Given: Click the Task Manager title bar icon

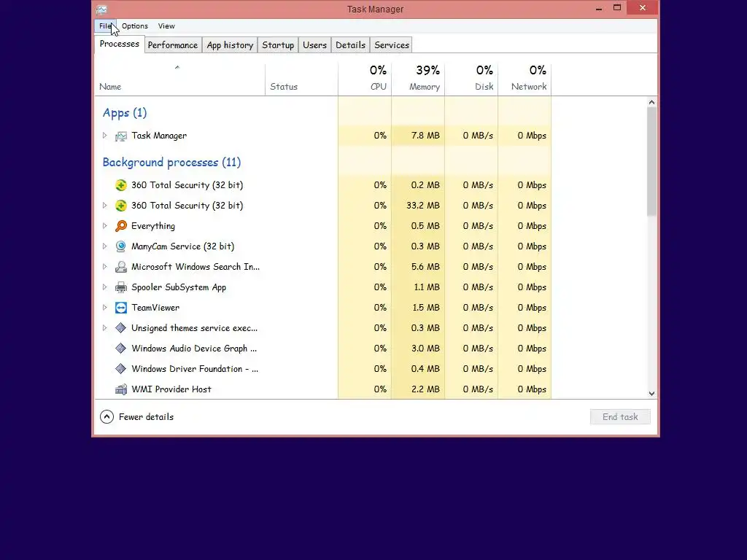Looking at the screenshot, I should click(x=101, y=9).
